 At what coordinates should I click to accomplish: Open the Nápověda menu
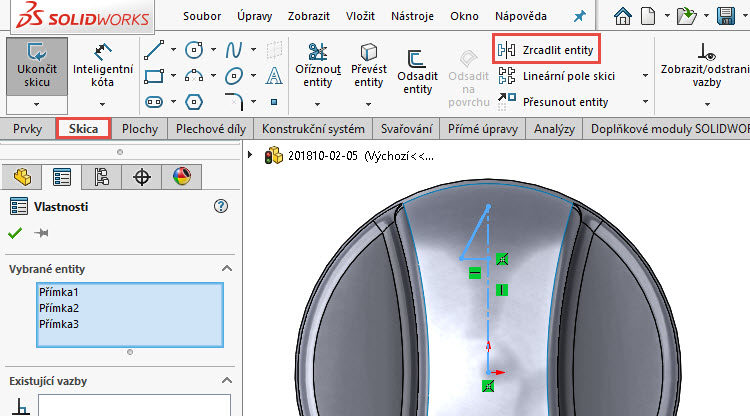520,16
